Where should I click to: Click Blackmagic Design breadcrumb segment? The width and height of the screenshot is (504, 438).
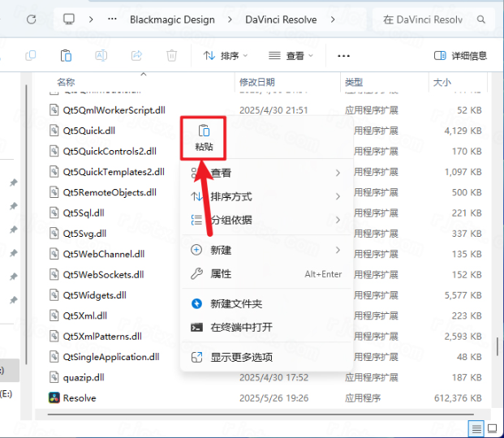(x=172, y=19)
